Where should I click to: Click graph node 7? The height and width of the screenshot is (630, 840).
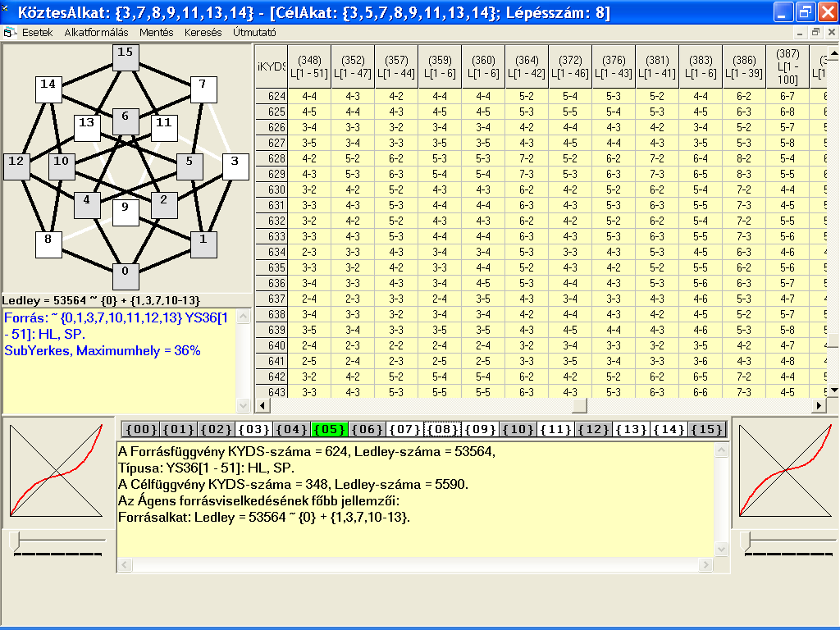(203, 89)
